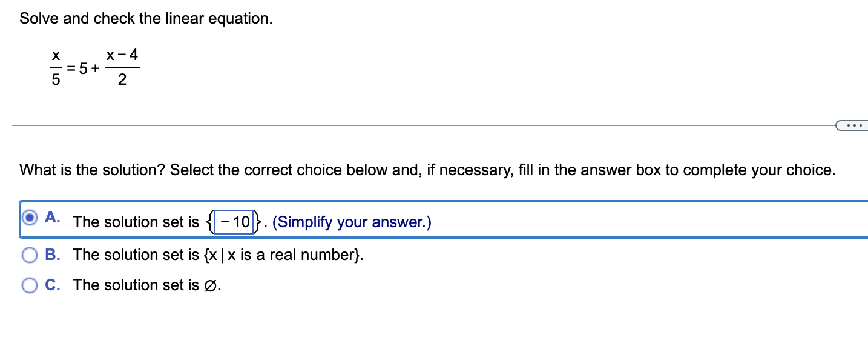Choose the empty set option text
The width and height of the screenshot is (868, 343).
pos(147,285)
